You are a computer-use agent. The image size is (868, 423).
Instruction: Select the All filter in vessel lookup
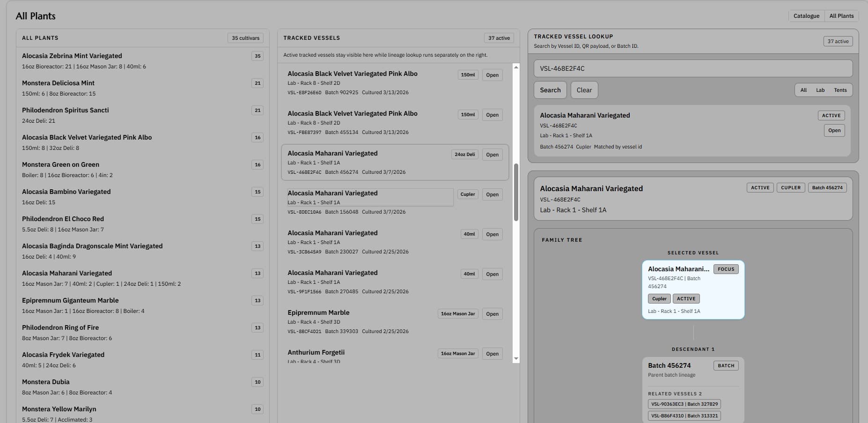[x=803, y=90]
